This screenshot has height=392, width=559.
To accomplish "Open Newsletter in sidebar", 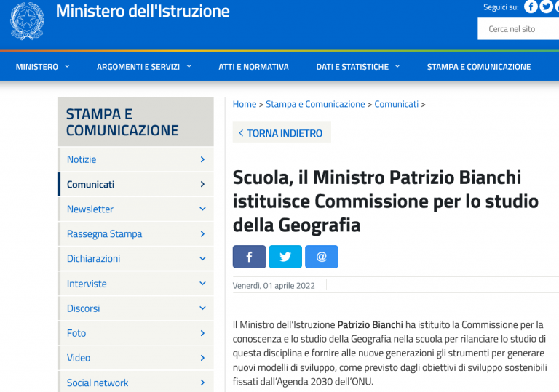I will pyautogui.click(x=90, y=209).
